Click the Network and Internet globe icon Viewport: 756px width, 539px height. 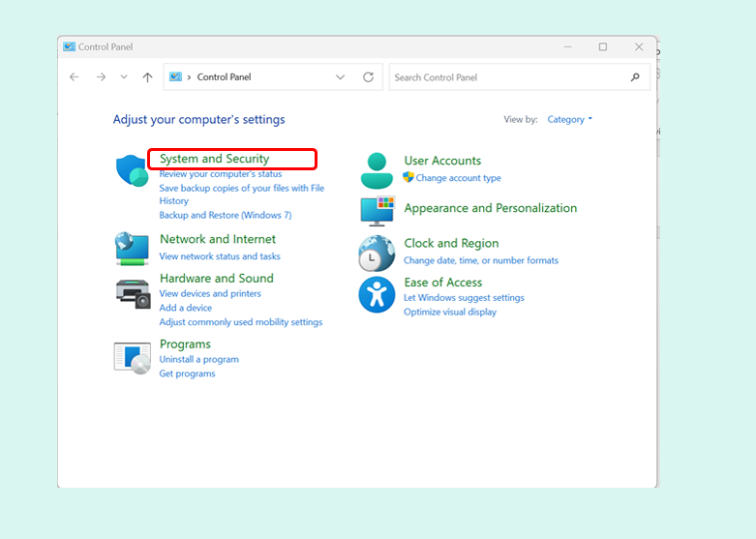[132, 249]
